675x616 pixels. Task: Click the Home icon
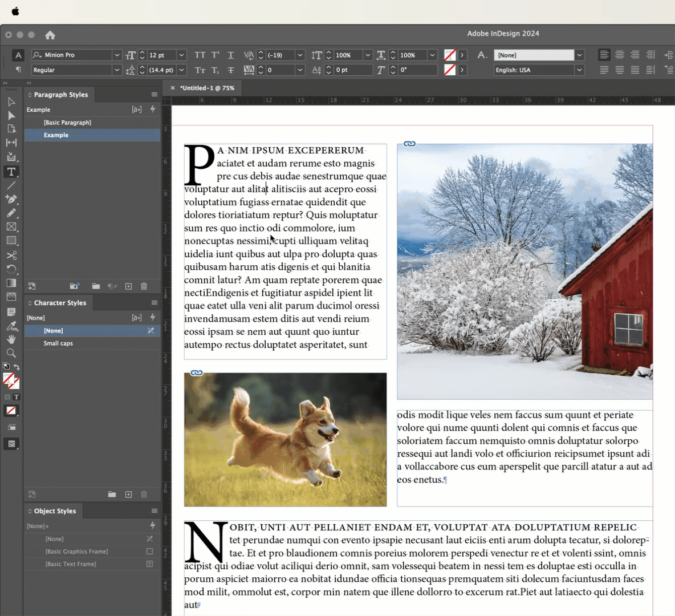click(x=50, y=35)
